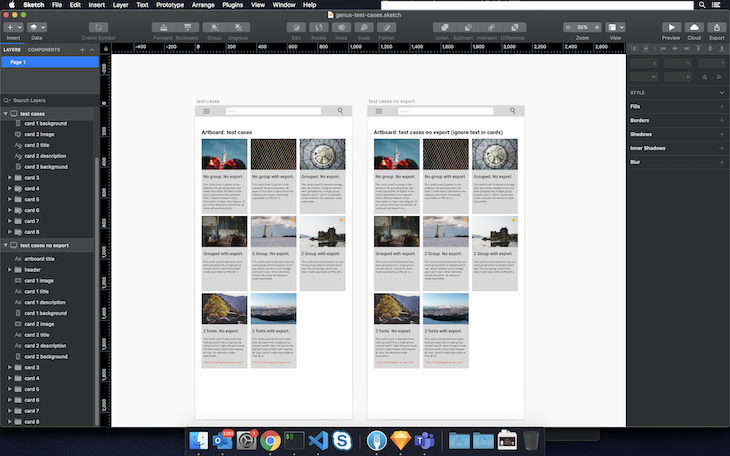Click the zoom out minus button
Image resolution: width=730 pixels, height=456 pixels.
(570, 27)
